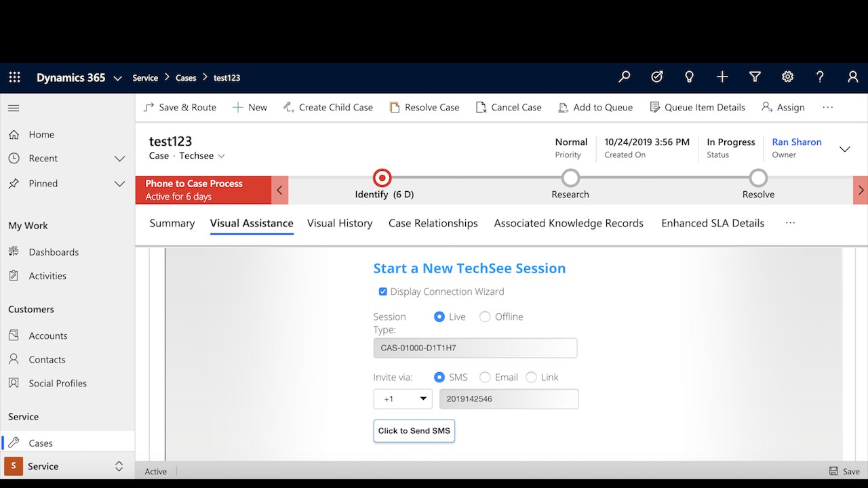The width and height of the screenshot is (868, 488).
Task: Open Queue Item Details command
Action: (x=697, y=107)
